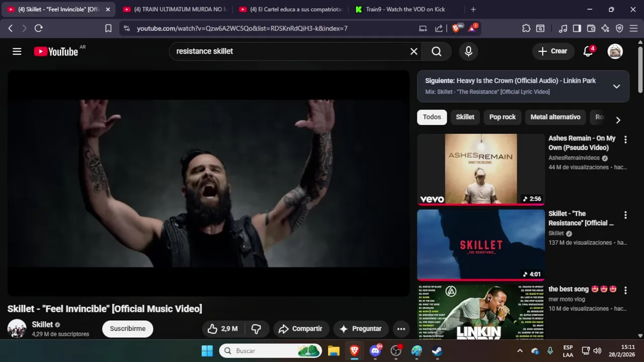Select the Metal alternativo filter chip
The height and width of the screenshot is (362, 644).
coord(555,117)
